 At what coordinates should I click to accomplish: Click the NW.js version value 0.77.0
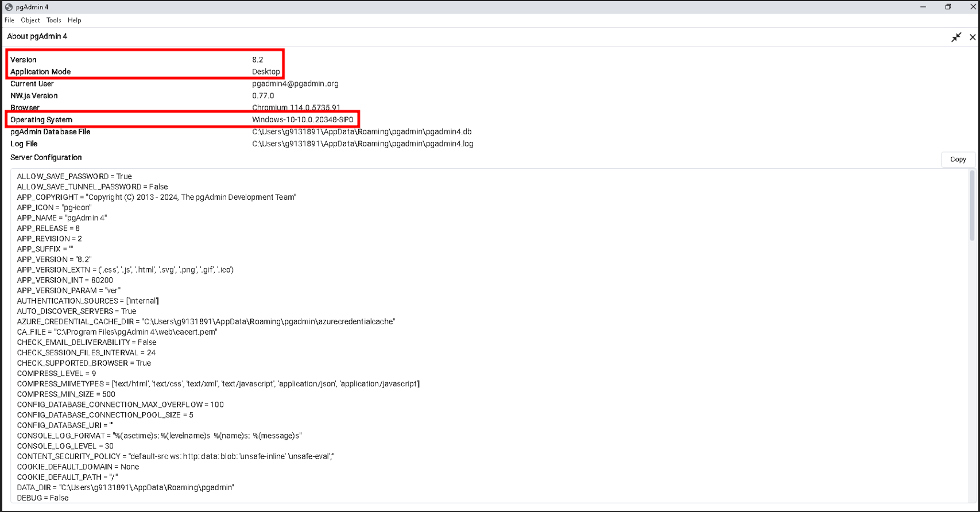(x=263, y=96)
